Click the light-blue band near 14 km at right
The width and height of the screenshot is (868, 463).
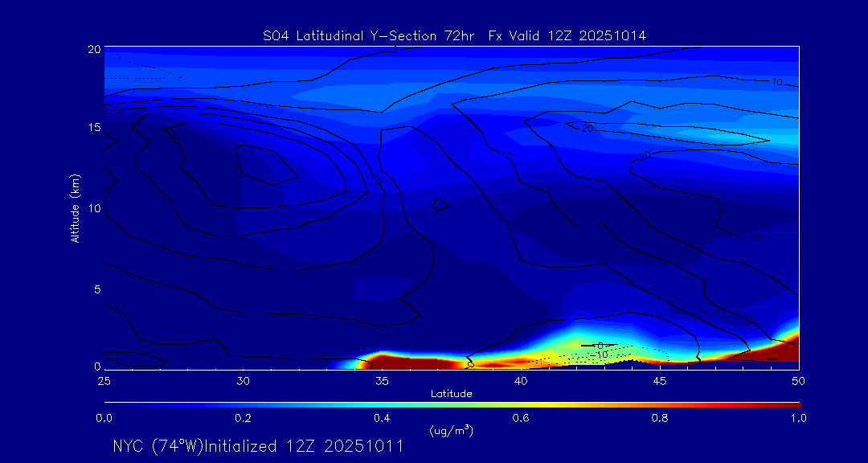[x=764, y=138]
